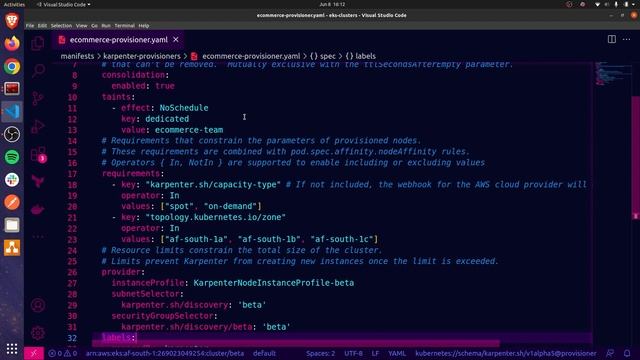Place cursor on 'consolidation:' line 8
Viewport: 640px width, 360px height.
click(x=135, y=75)
